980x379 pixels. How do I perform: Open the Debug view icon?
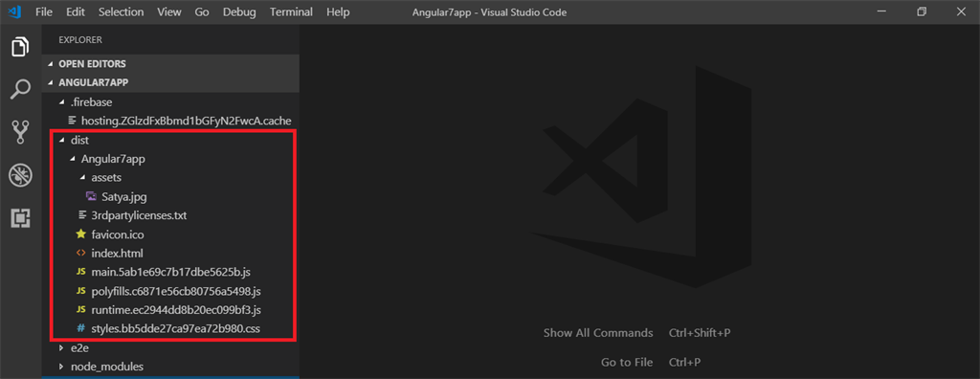click(x=20, y=176)
